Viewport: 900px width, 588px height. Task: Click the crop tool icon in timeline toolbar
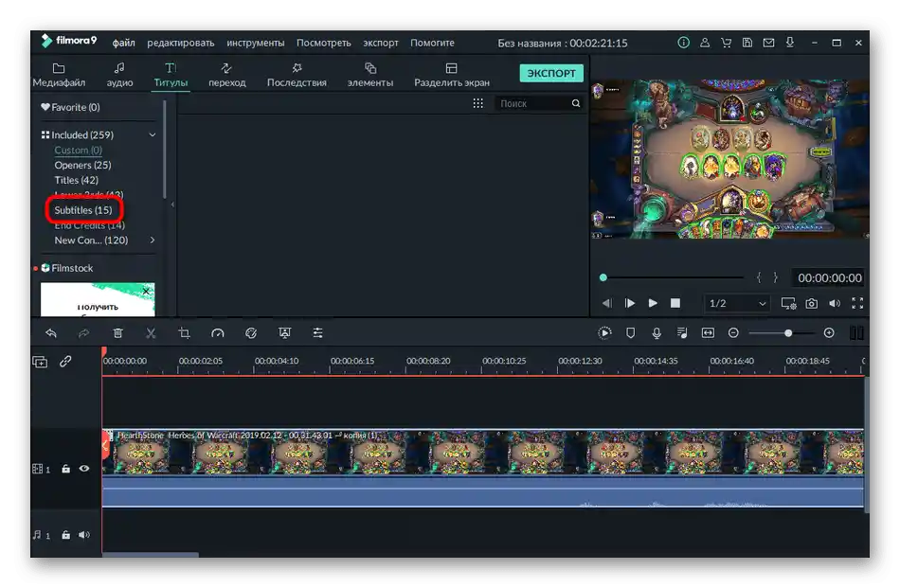[x=184, y=333]
